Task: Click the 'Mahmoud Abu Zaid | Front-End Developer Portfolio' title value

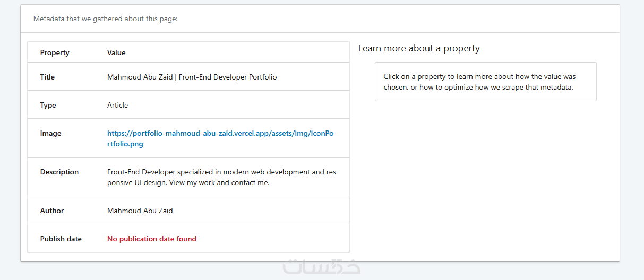Action: click(x=192, y=77)
